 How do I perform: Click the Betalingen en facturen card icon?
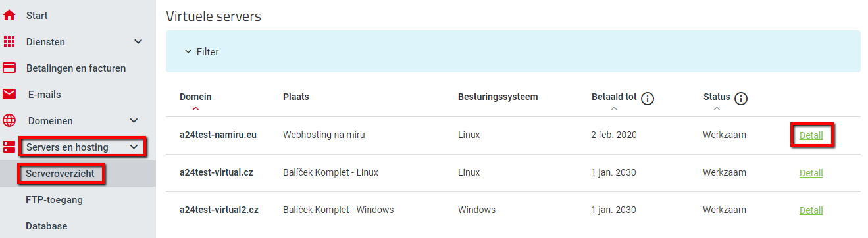click(9, 68)
